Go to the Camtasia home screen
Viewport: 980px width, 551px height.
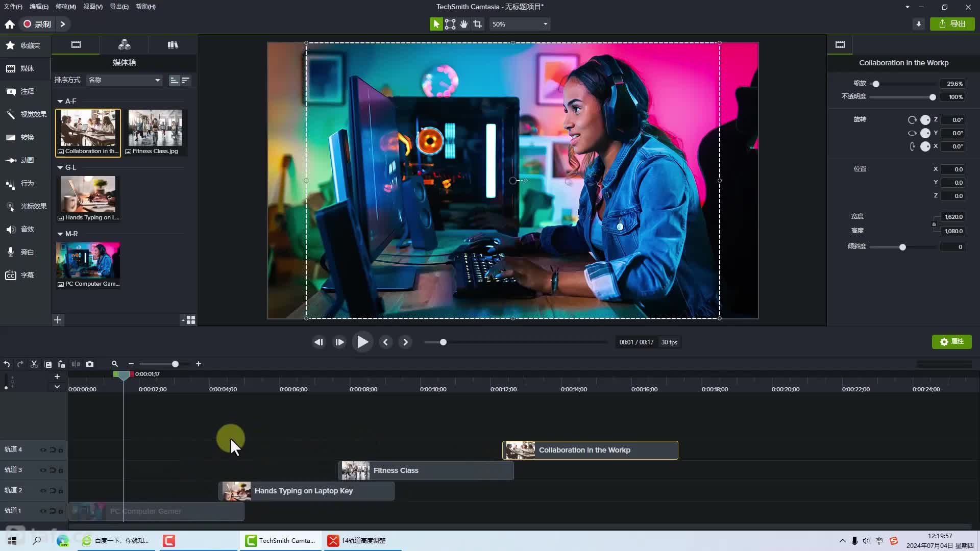[10, 24]
